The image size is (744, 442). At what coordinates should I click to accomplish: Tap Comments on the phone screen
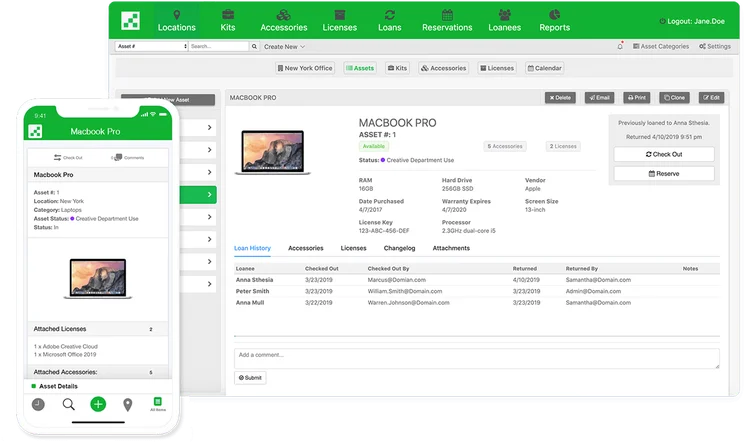pos(128,157)
